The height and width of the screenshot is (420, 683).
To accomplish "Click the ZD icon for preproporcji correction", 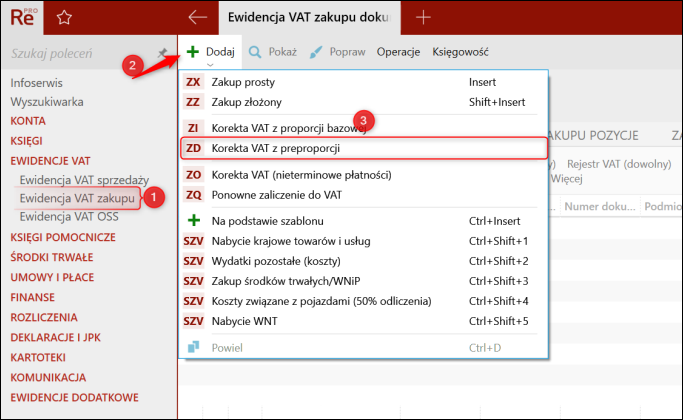I will (x=193, y=148).
